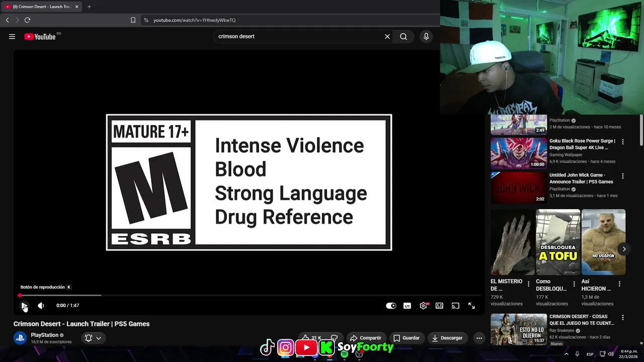Open Untitled John Wick Game video title
This screenshot has height=362, width=644.
[x=581, y=178]
